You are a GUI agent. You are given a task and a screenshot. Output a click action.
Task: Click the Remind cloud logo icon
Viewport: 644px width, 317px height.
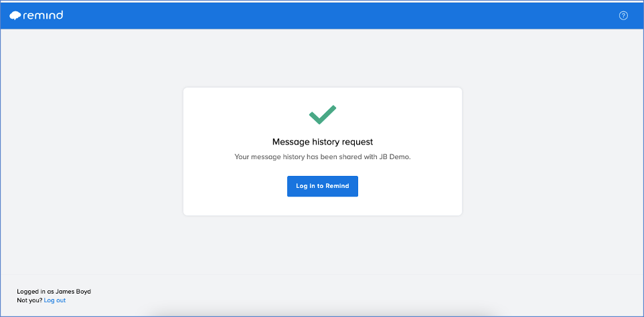(15, 16)
